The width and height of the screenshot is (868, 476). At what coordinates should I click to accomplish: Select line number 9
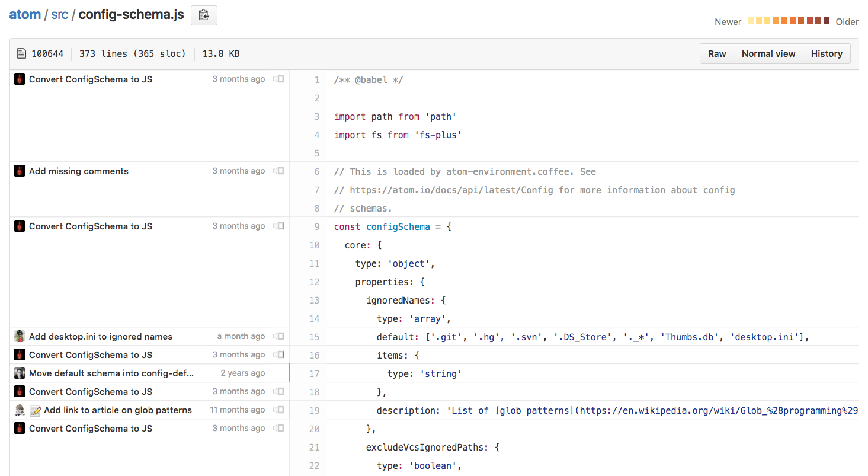coord(316,226)
